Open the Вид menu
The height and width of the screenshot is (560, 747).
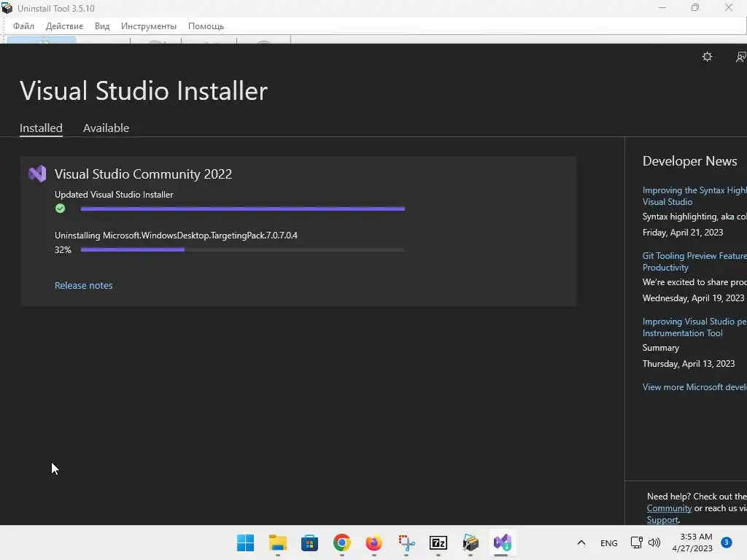click(102, 26)
